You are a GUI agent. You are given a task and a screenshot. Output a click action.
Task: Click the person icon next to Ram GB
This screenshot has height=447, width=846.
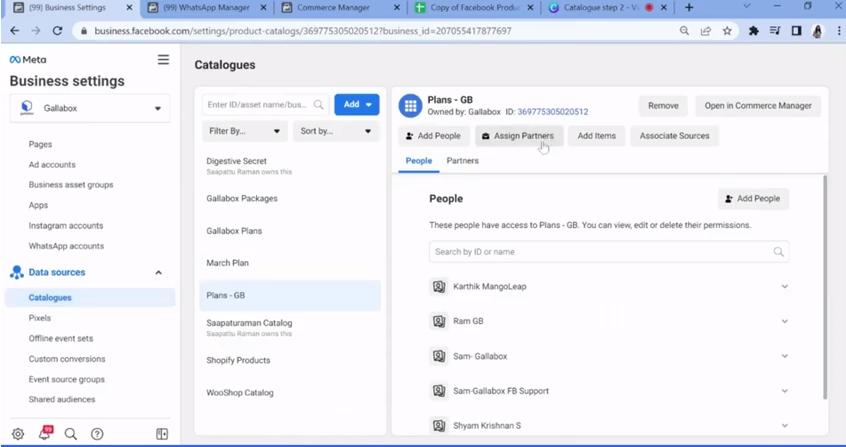[439, 321]
